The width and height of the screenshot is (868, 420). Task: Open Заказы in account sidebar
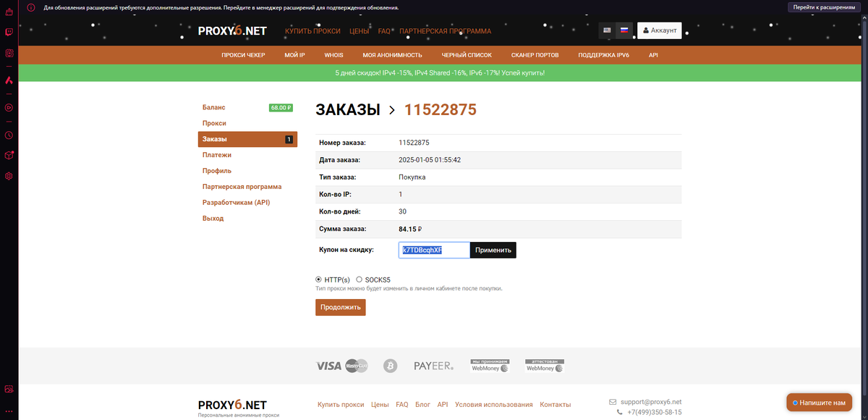tap(247, 139)
